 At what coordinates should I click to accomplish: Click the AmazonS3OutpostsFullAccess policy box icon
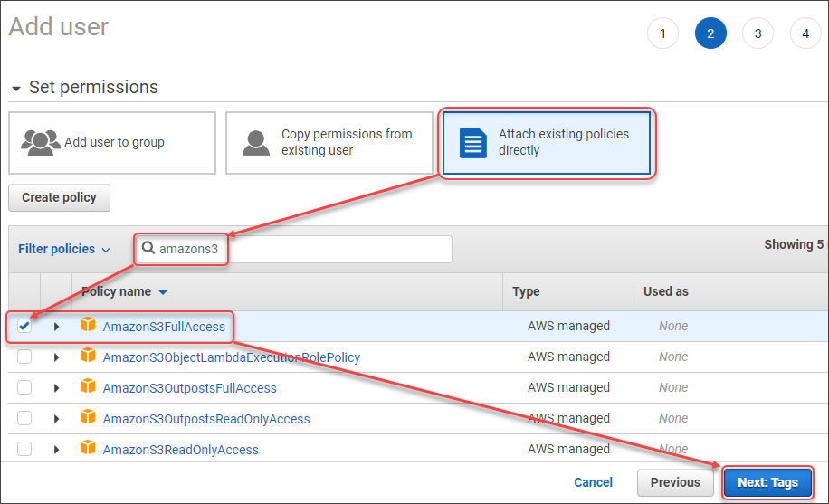(x=88, y=387)
